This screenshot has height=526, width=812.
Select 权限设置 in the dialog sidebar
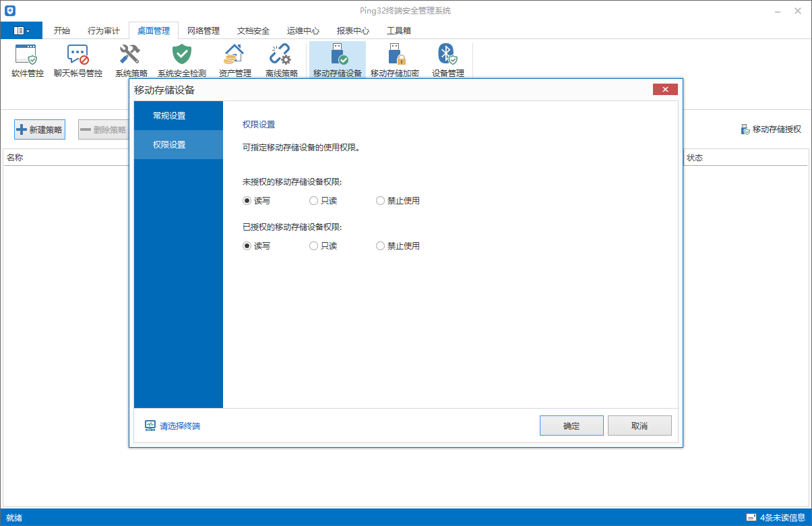pos(179,145)
